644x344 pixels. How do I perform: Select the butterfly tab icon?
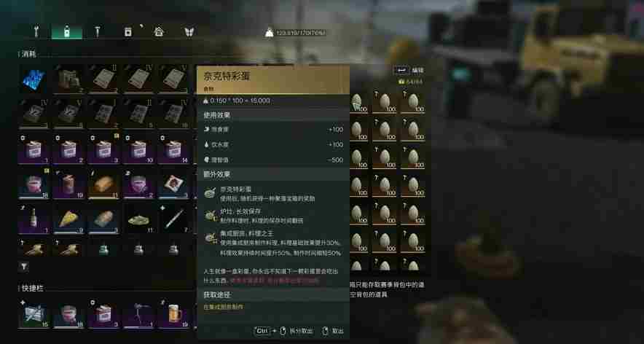[189, 32]
